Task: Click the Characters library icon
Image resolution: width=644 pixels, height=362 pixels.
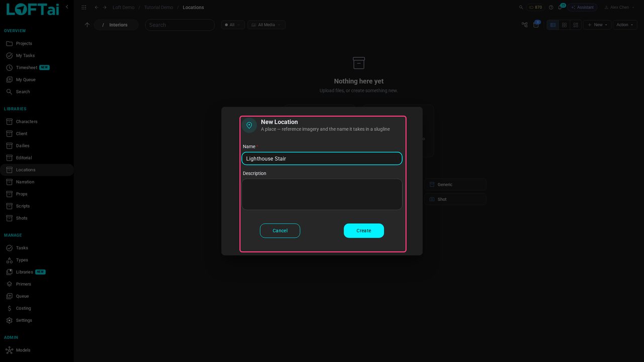Action: click(9, 122)
